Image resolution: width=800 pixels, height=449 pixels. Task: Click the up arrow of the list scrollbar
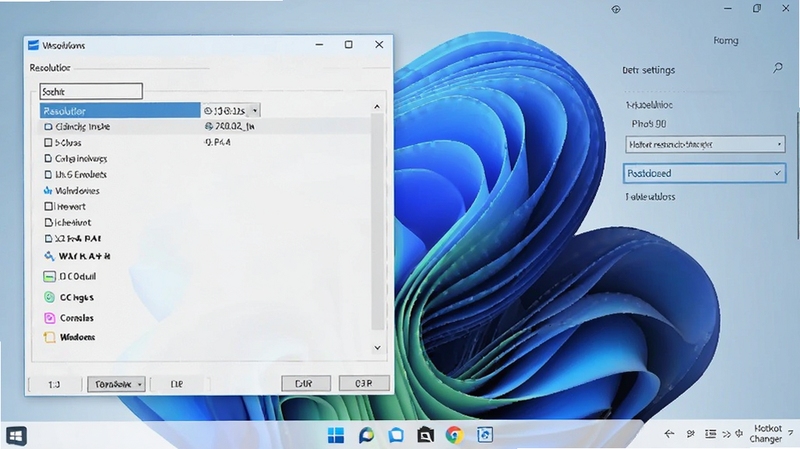[x=377, y=107]
